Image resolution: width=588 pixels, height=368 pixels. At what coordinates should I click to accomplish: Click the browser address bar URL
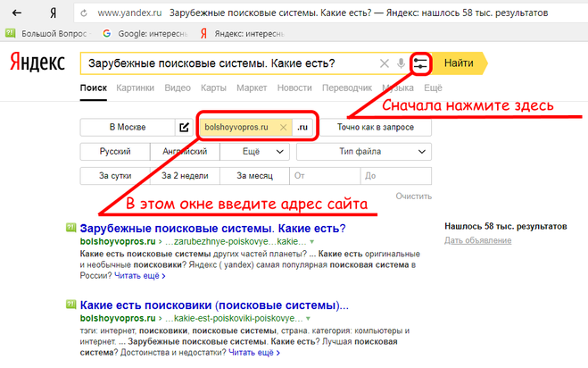(x=129, y=13)
